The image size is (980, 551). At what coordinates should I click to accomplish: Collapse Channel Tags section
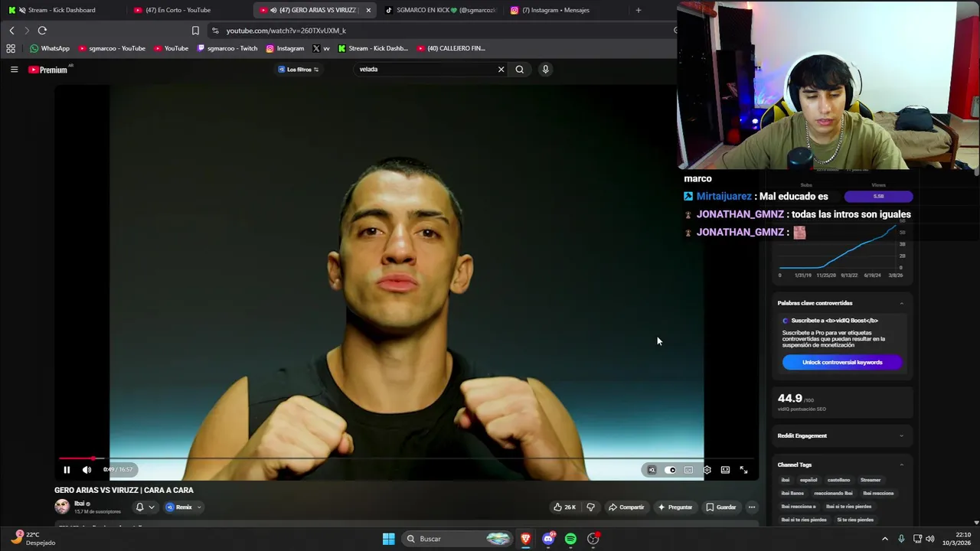pos(901,465)
